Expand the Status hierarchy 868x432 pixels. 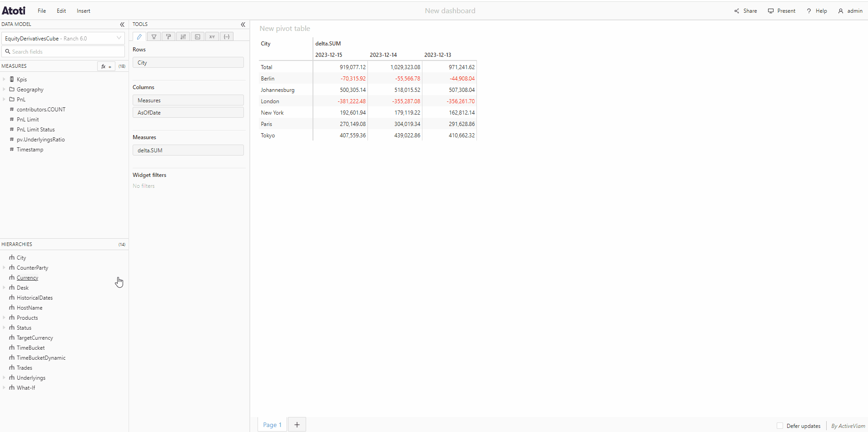[4, 327]
